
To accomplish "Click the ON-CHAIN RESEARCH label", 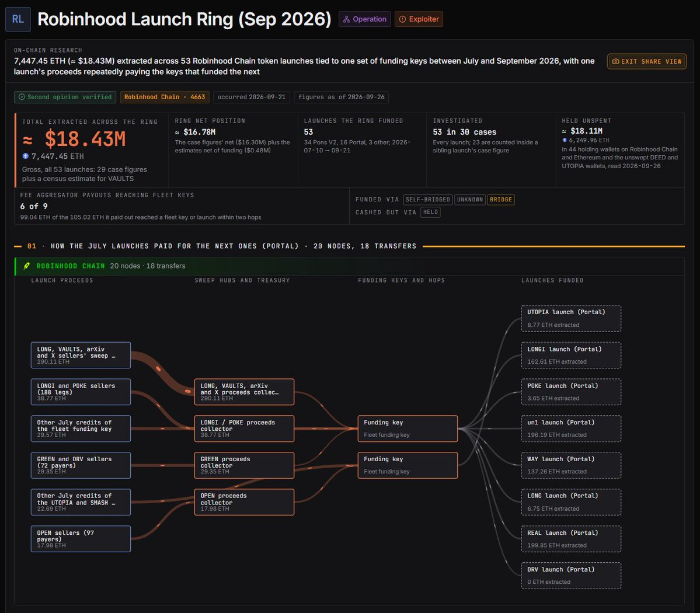I will click(48, 50).
